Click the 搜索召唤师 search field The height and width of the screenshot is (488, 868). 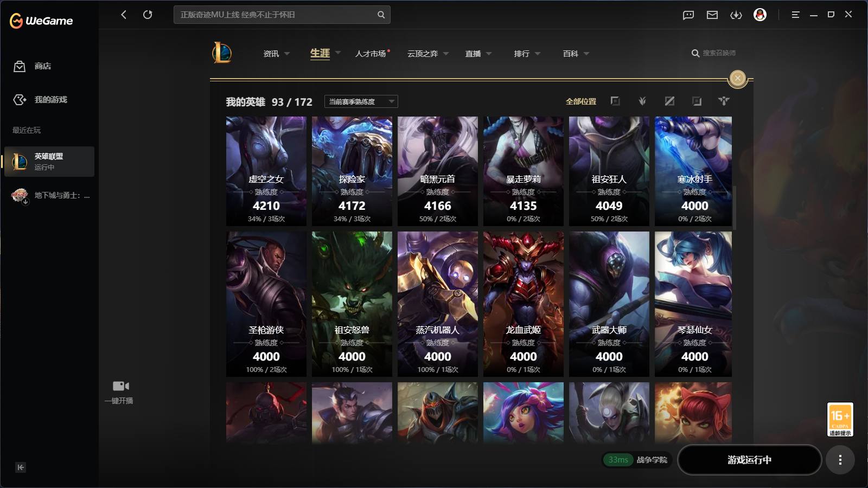pyautogui.click(x=719, y=53)
